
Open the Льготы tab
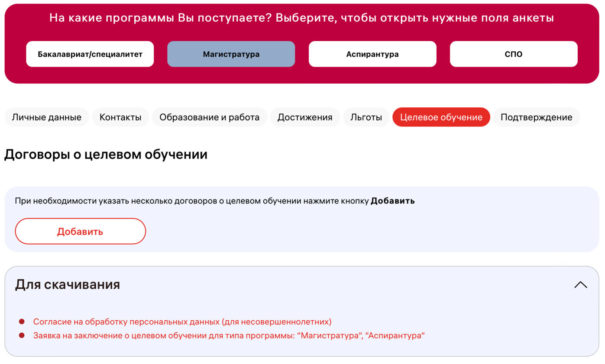click(x=366, y=117)
